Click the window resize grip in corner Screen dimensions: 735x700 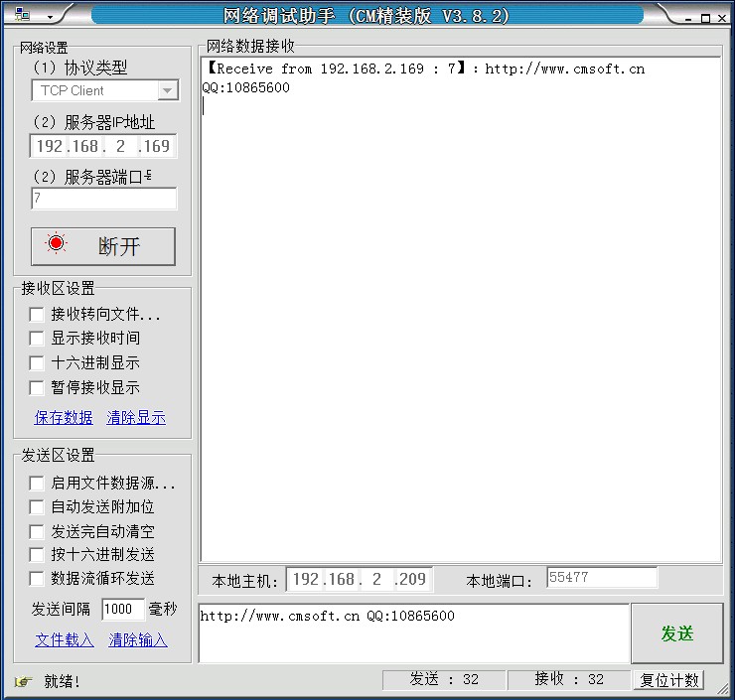[x=724, y=688]
